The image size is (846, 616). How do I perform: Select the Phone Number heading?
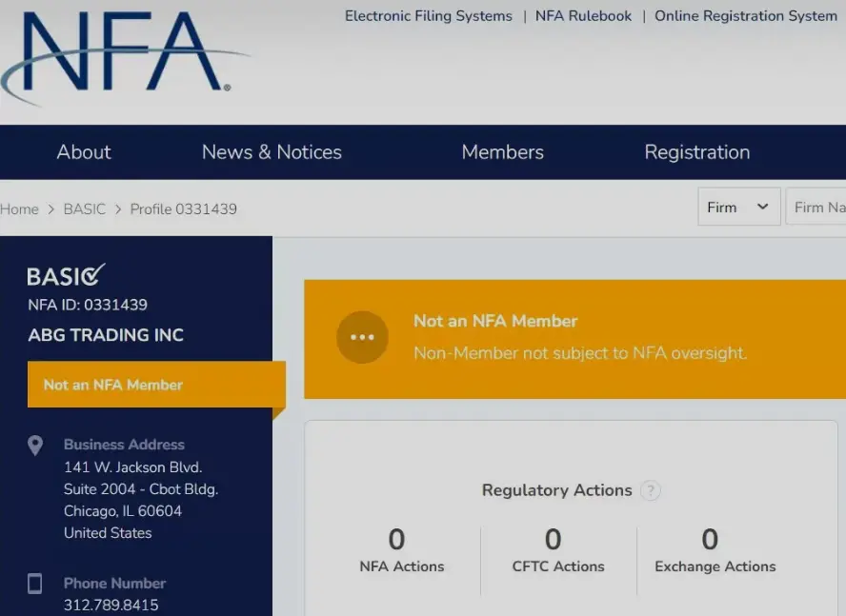pyautogui.click(x=114, y=583)
